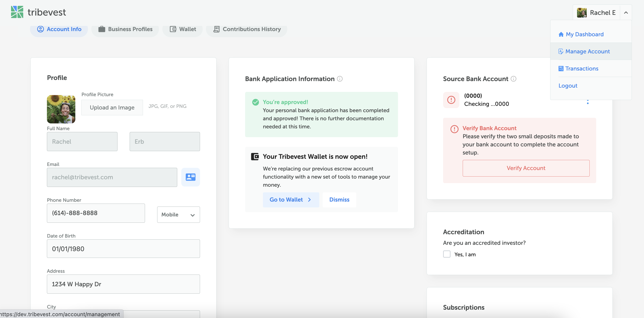Viewport: 644px width, 318px height.
Task: Click JPG, GIF, or PNG hint text
Action: [168, 106]
